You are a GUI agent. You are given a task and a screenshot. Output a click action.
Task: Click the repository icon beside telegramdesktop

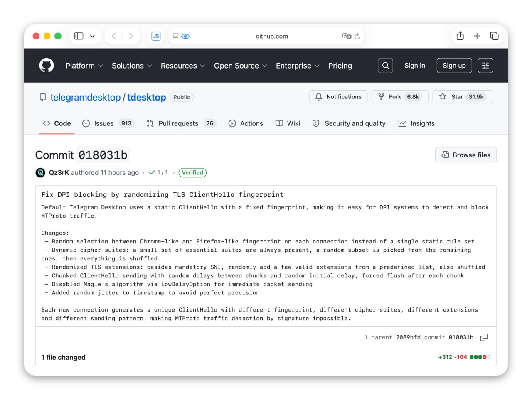click(x=43, y=97)
